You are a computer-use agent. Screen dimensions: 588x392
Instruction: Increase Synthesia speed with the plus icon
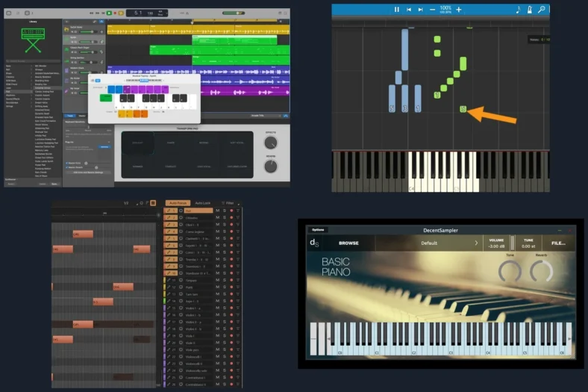pyautogui.click(x=459, y=10)
